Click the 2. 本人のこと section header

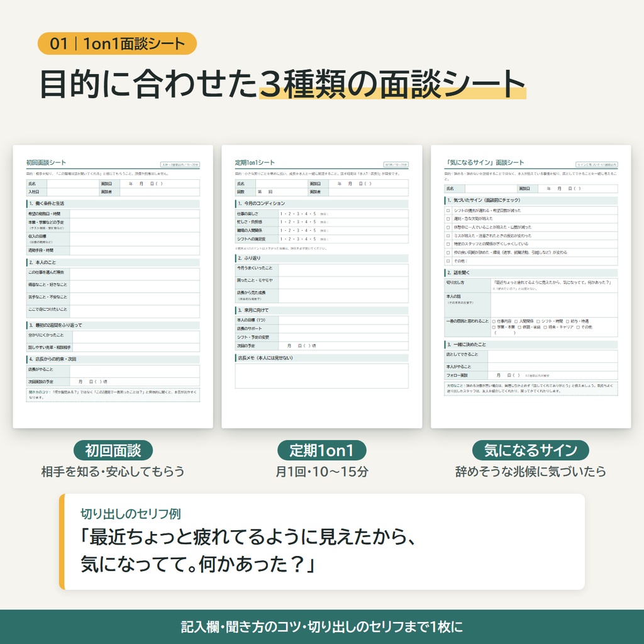point(113,262)
